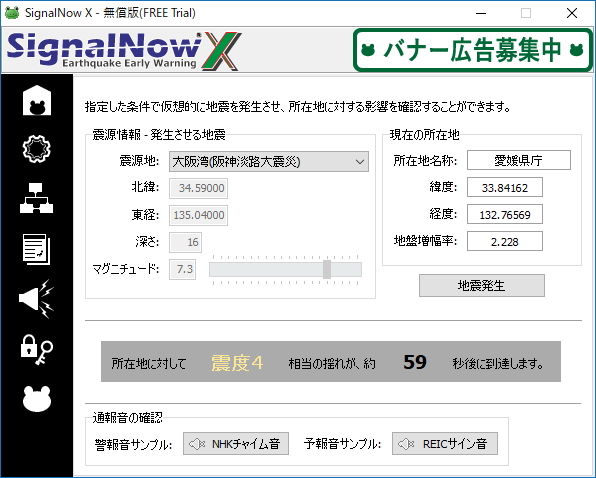Open the megaphone alert test icon
Image resolution: width=596 pixels, height=478 pixels.
(36, 299)
